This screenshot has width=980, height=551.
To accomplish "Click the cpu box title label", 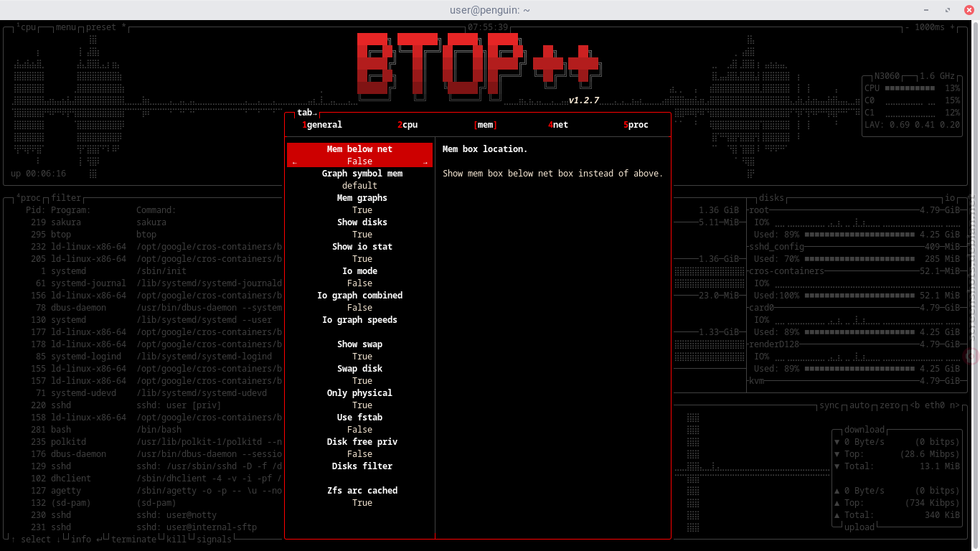I will [27, 27].
